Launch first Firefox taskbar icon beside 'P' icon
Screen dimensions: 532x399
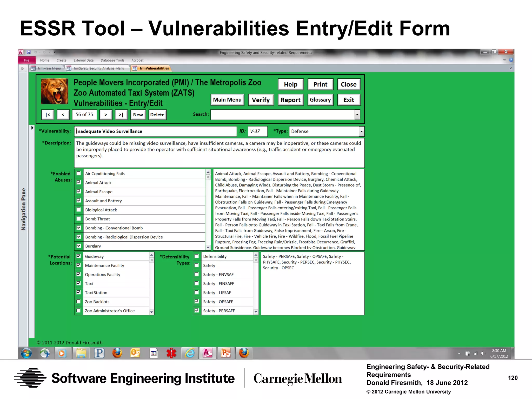pyautogui.click(x=117, y=353)
